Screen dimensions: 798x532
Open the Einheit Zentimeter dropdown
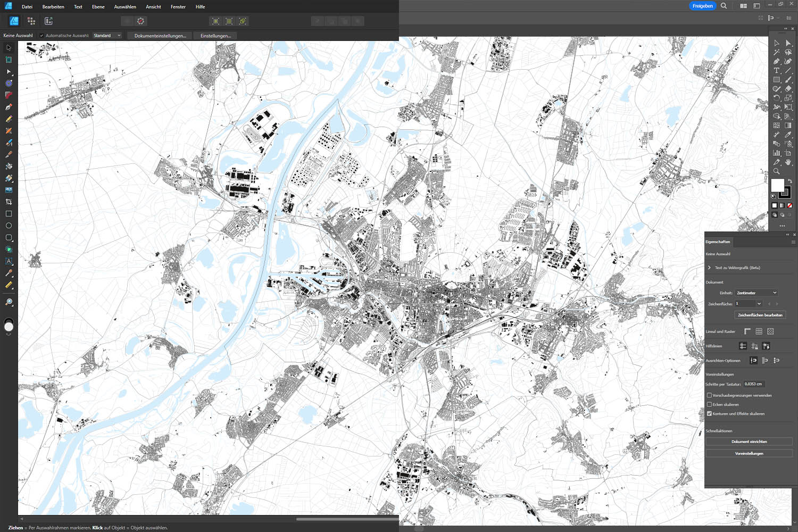[x=757, y=293]
